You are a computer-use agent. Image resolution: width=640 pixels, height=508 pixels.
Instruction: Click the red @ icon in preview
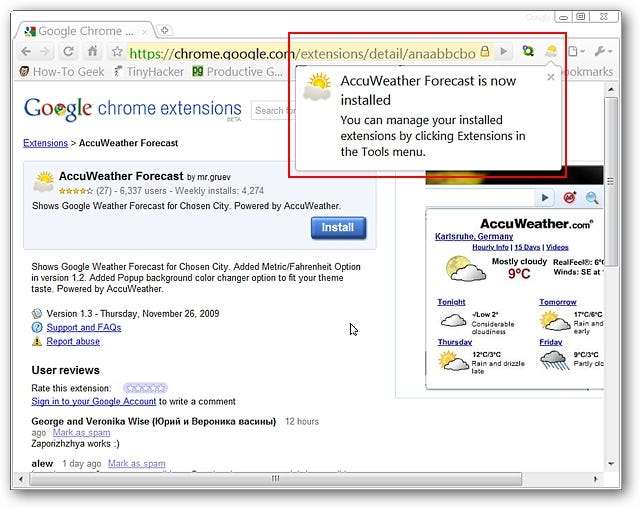click(569, 198)
